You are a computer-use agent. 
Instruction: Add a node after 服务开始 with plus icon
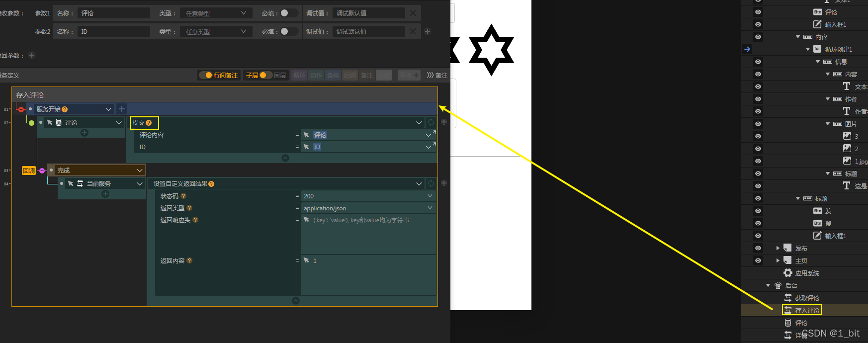click(x=122, y=109)
